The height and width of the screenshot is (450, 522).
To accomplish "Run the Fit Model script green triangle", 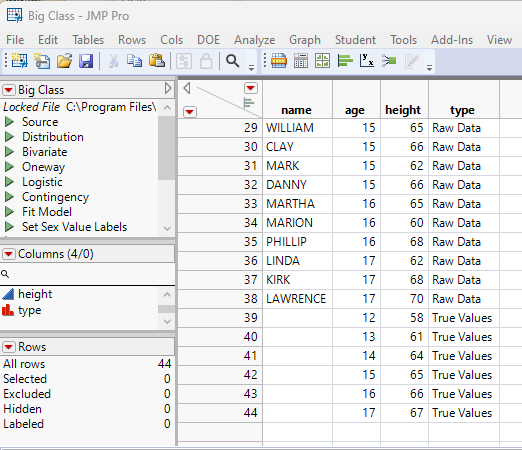I will click(x=9, y=212).
